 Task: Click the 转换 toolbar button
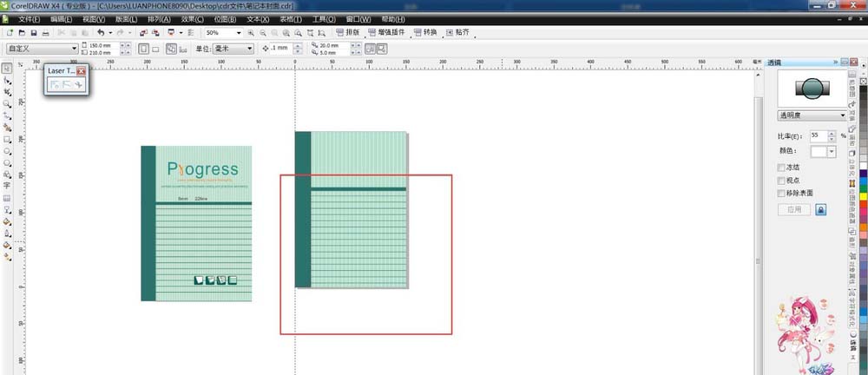click(425, 32)
